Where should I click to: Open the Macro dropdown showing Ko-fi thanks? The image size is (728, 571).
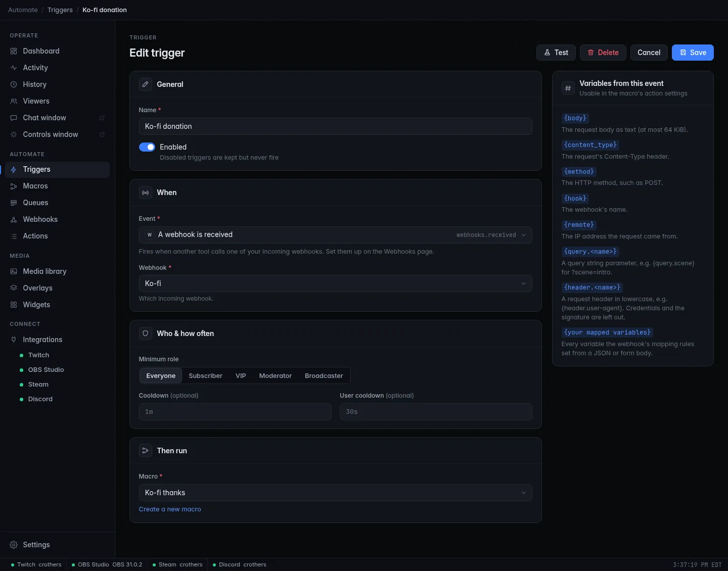click(x=336, y=493)
